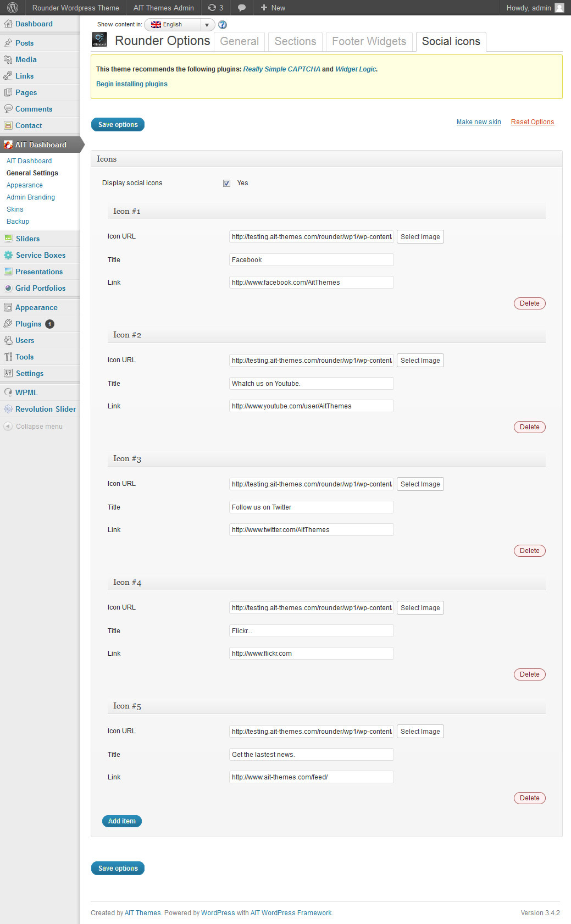Image resolution: width=571 pixels, height=924 pixels.
Task: Switch to the General tab
Action: [x=240, y=41]
